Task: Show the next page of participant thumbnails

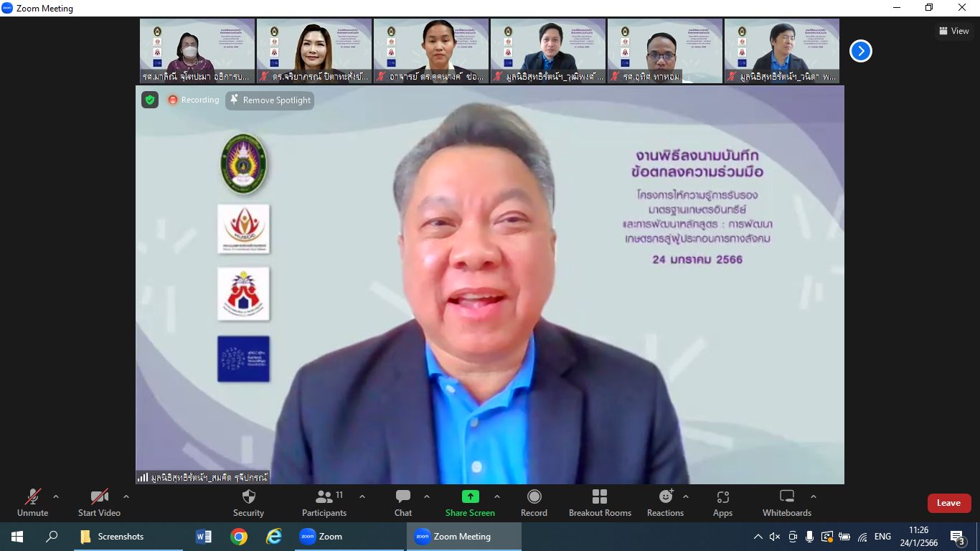Action: [860, 51]
